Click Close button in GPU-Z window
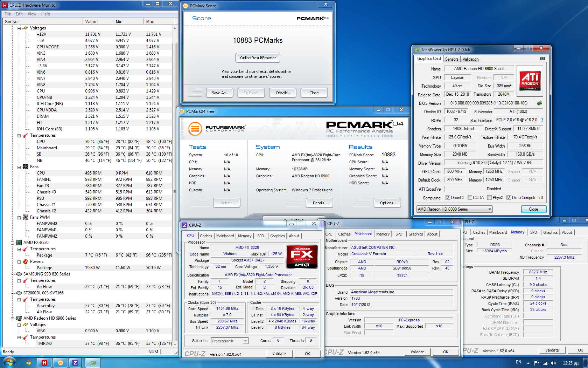The height and width of the screenshot is (368, 588). point(533,209)
